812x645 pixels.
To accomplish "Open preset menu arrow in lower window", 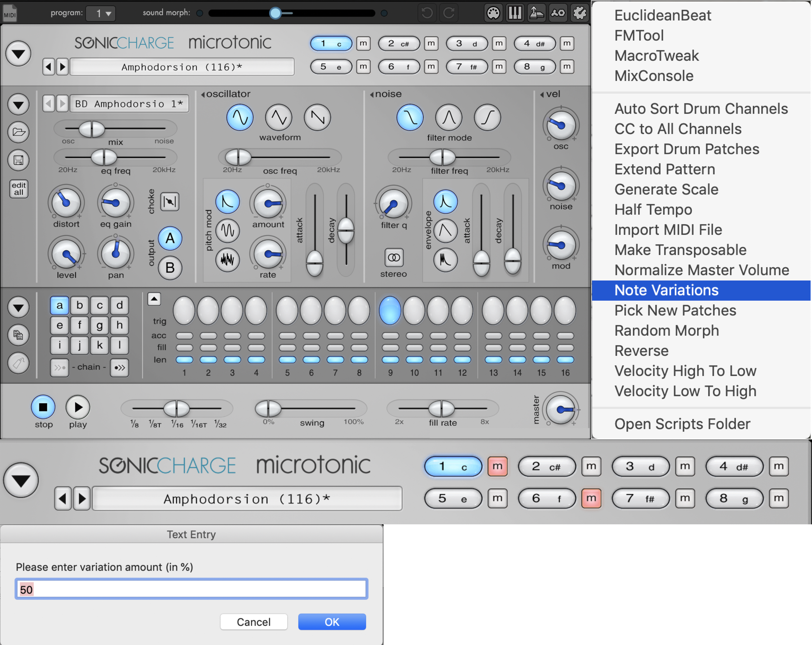I will click(x=21, y=480).
